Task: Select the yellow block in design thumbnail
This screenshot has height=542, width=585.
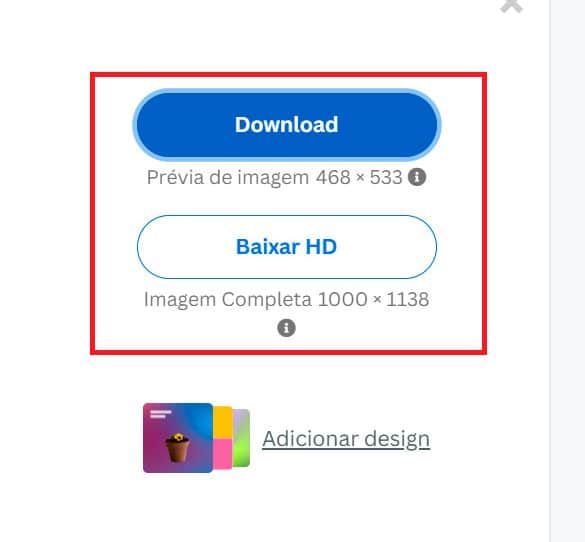Action: click(223, 422)
